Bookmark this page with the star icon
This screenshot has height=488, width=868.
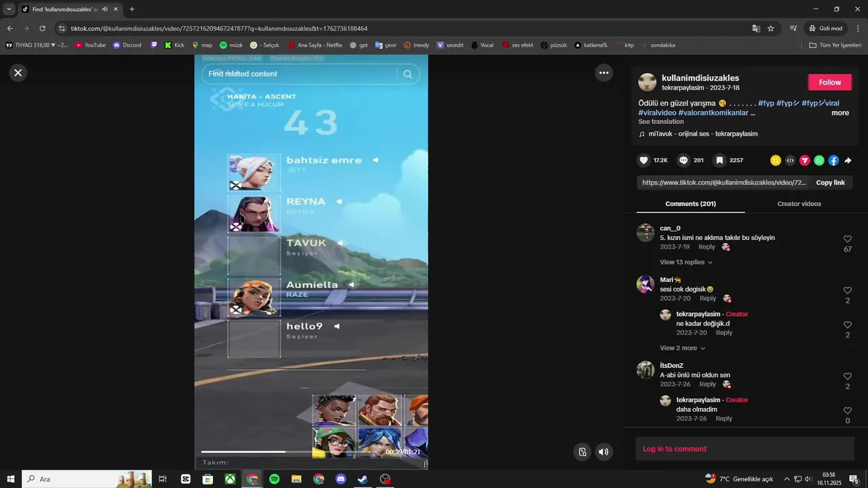(x=770, y=28)
